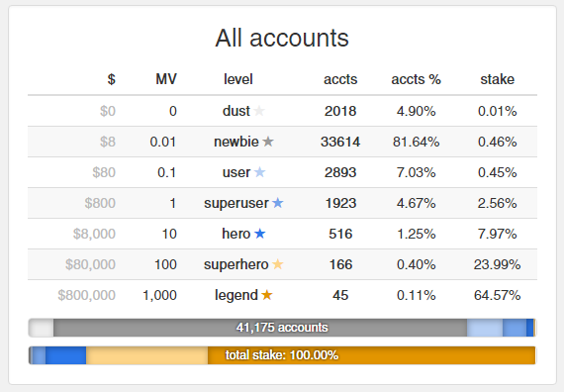This screenshot has width=564, height=392.
Task: Click the '1923' accounts cell
Action: [340, 203]
